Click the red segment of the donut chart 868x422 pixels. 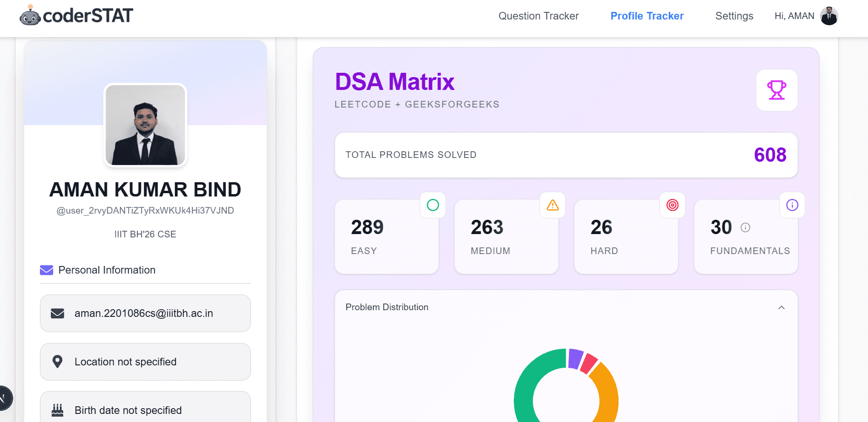coord(588,363)
